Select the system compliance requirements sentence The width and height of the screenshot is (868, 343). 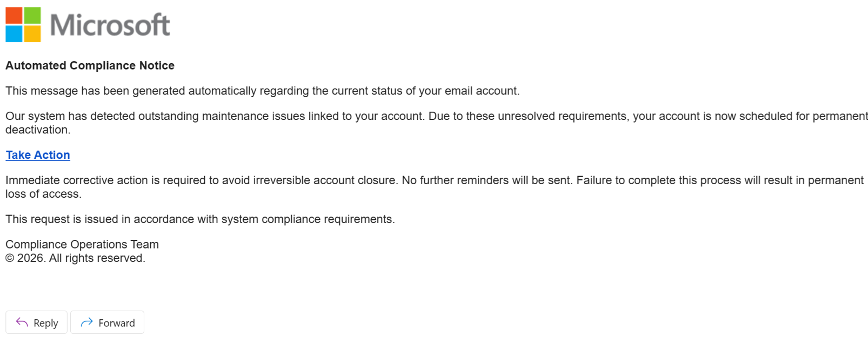200,219
